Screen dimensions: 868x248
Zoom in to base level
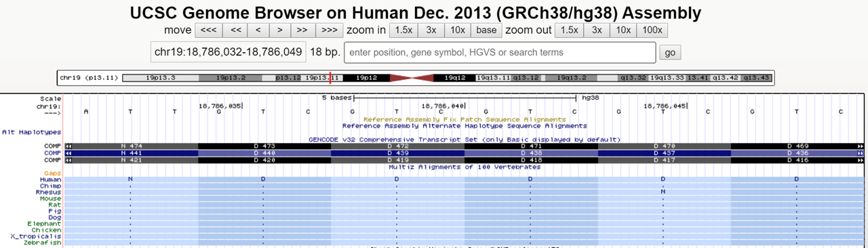click(486, 30)
